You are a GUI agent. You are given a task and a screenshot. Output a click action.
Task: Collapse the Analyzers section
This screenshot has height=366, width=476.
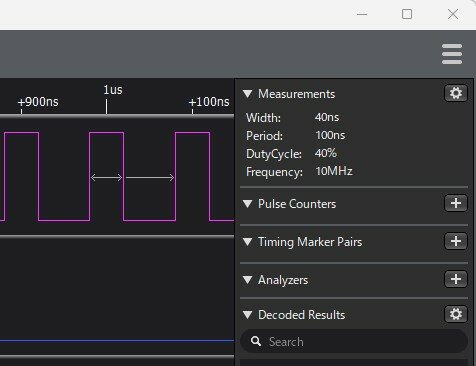coord(248,280)
